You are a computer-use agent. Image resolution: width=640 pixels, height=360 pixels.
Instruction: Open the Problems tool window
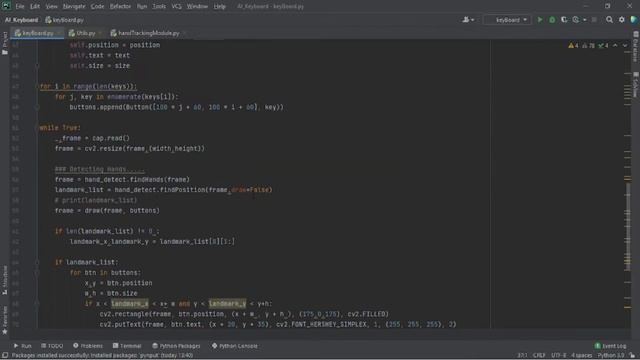[x=88, y=346]
